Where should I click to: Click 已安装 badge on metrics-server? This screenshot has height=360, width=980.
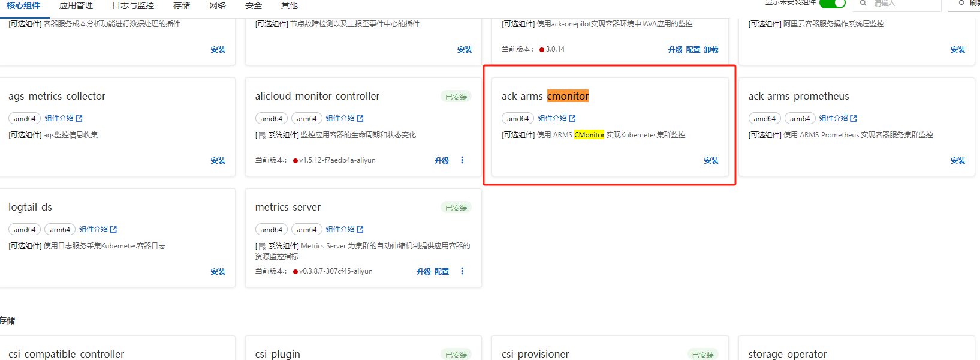tap(456, 208)
